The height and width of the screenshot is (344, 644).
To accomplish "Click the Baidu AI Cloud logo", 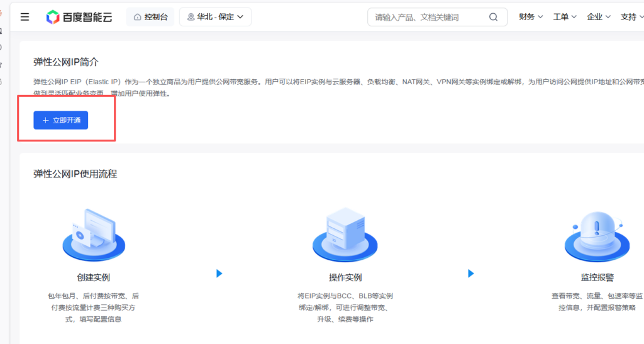I will [79, 17].
